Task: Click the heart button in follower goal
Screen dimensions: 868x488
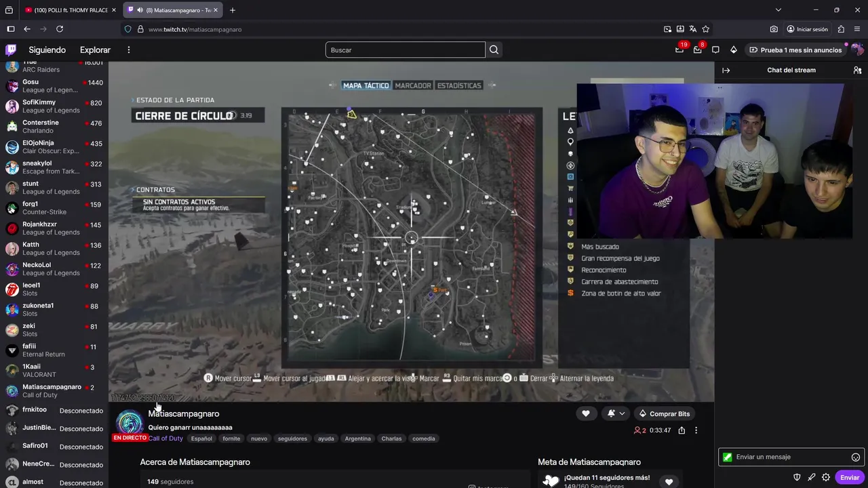Action: click(x=669, y=482)
